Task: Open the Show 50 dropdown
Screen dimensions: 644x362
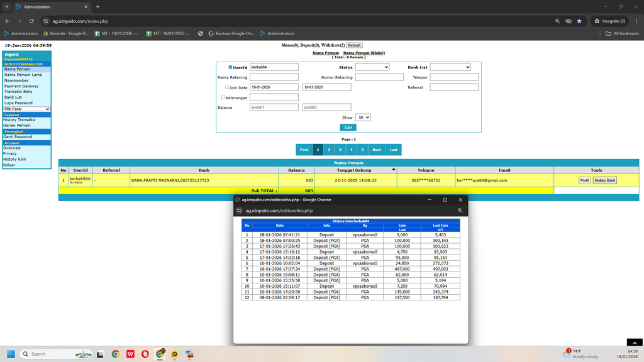Action: [x=363, y=118]
